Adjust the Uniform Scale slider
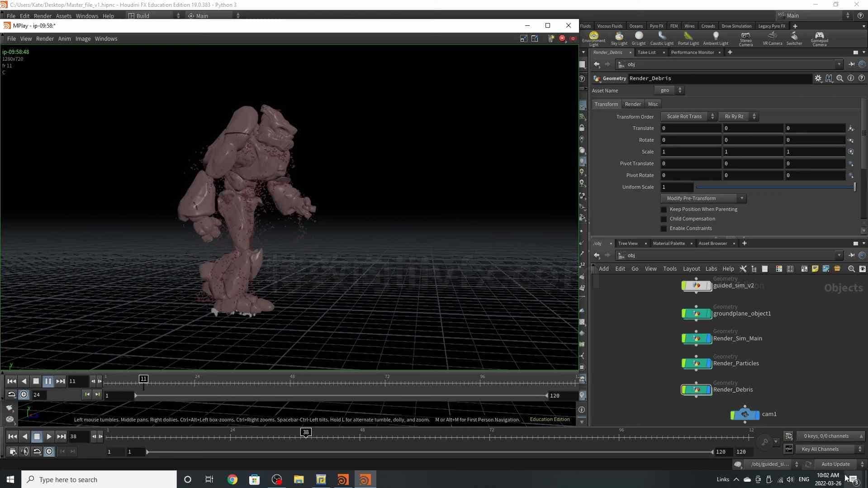This screenshot has width=868, height=488. click(x=776, y=187)
